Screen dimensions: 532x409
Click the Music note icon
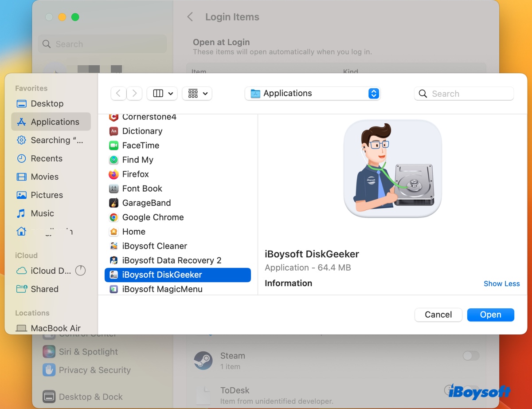point(21,213)
